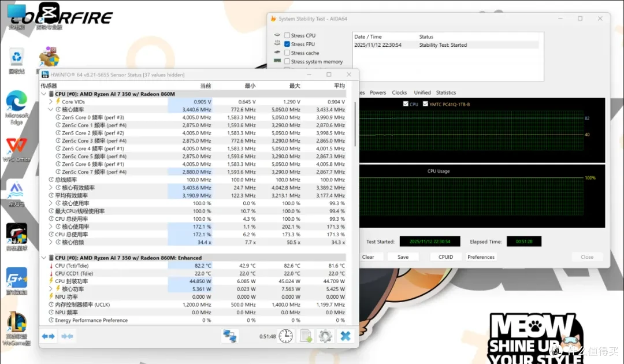
Task: Click the HWiNFO expand-columns arrows icon
Action: coord(48,336)
